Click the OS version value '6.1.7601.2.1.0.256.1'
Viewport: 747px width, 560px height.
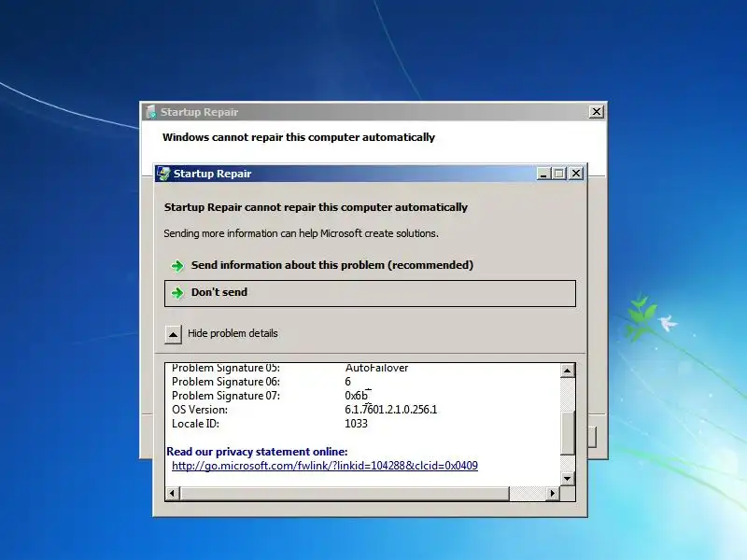[x=390, y=410]
